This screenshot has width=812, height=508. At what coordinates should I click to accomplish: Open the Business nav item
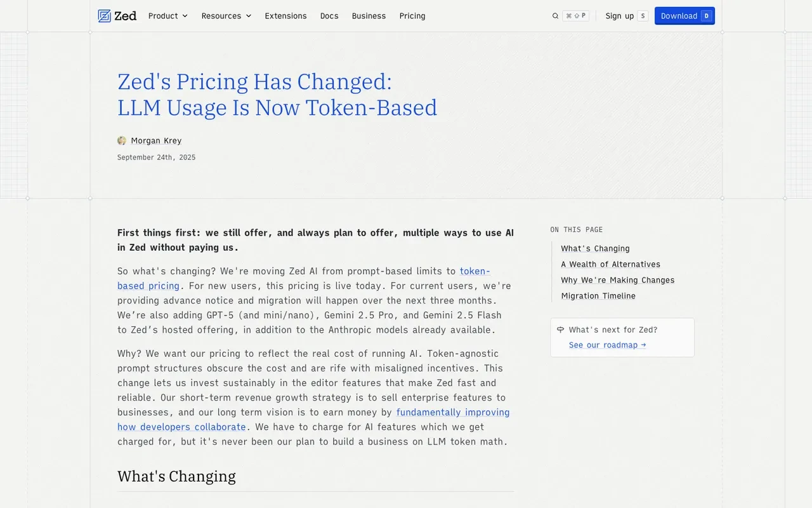click(x=369, y=16)
